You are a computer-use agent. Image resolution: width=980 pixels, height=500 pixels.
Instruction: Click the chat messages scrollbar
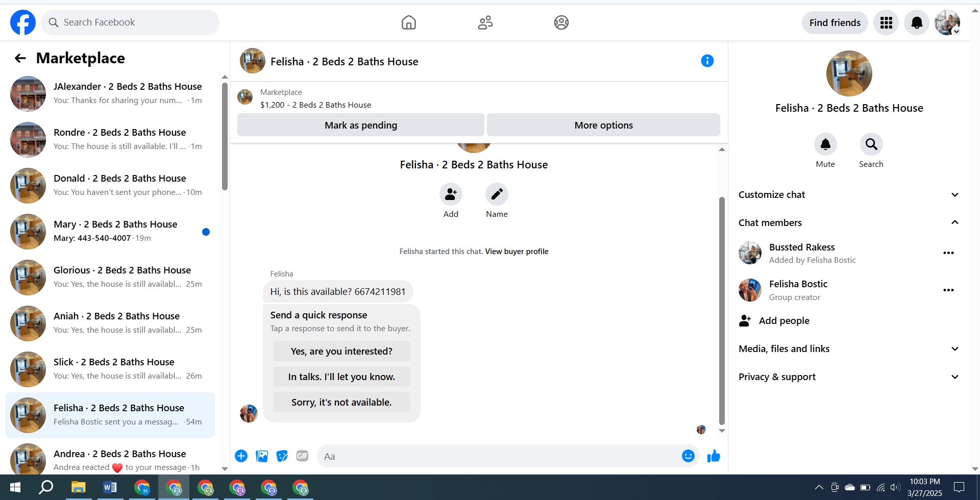click(x=722, y=311)
